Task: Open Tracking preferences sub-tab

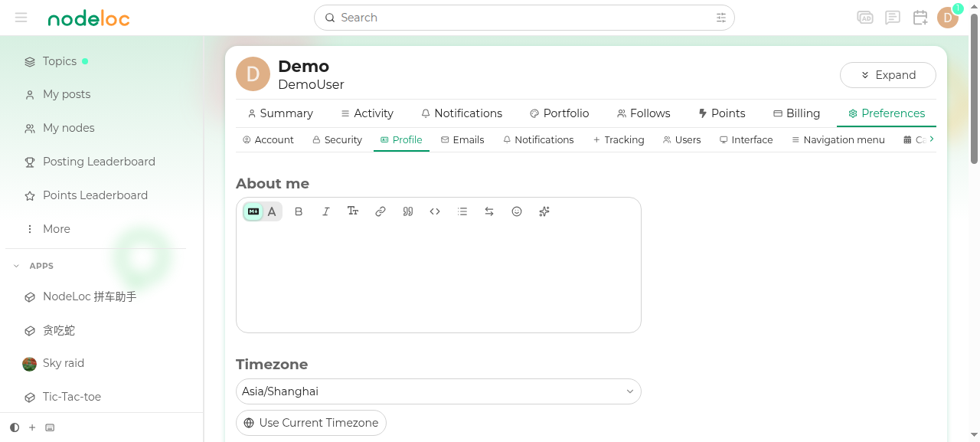Action: point(619,140)
